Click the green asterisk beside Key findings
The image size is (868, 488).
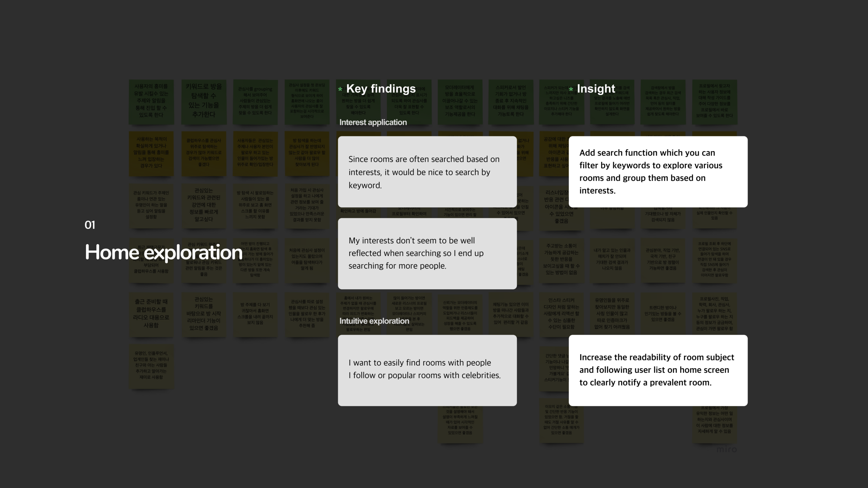340,90
